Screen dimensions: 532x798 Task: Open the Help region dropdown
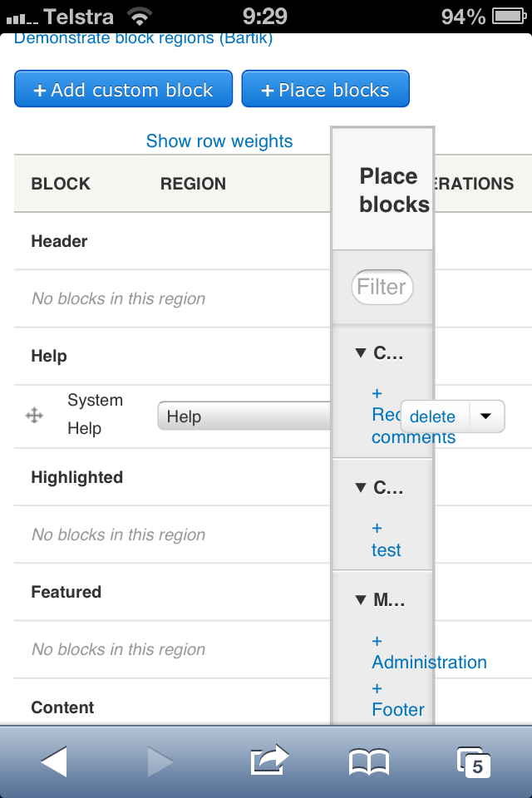point(244,416)
